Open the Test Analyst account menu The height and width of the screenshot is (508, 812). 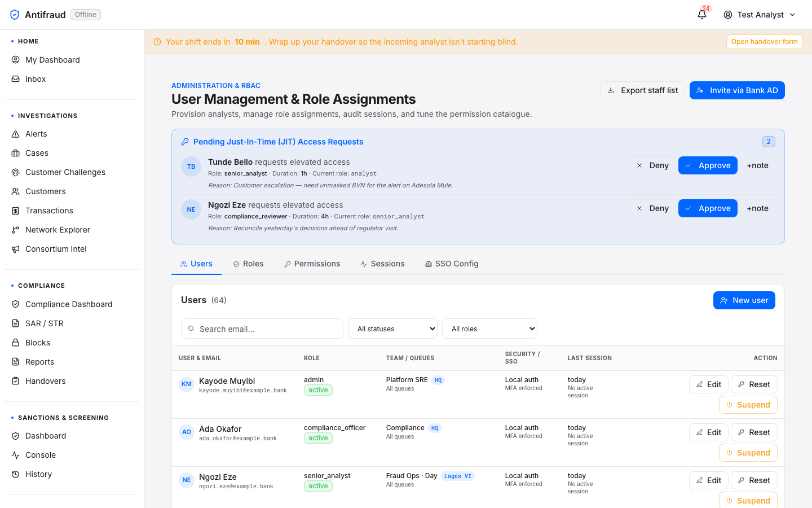click(x=760, y=15)
